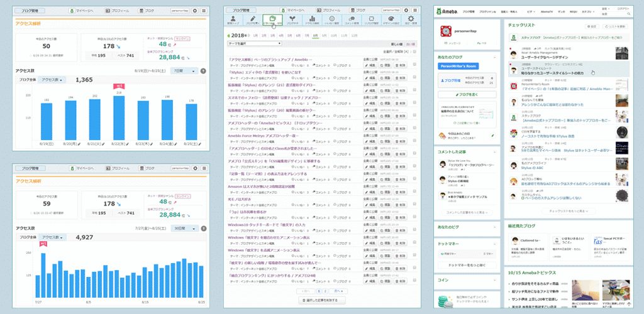
Task: Open the アクセス解析 bar-chart toolbar icon
Action: pos(311,21)
